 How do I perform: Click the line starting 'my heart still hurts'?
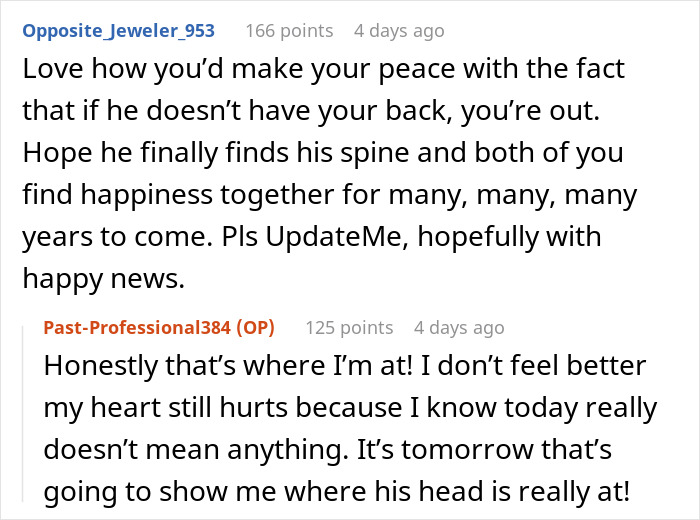[x=350, y=408]
